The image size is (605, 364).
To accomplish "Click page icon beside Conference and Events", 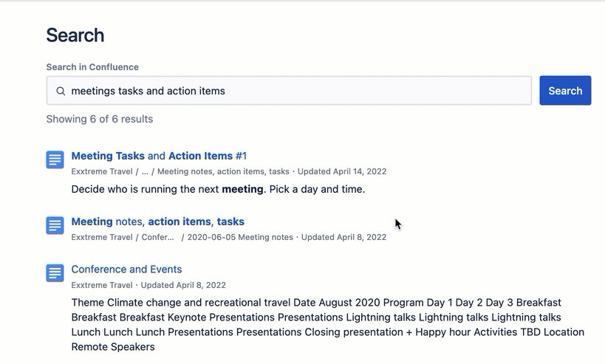I will click(55, 273).
